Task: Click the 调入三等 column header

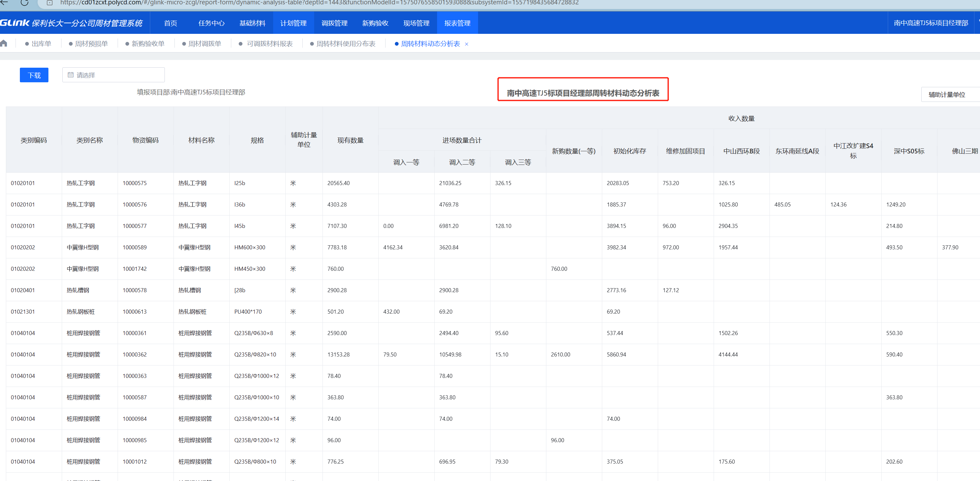Action: 518,162
